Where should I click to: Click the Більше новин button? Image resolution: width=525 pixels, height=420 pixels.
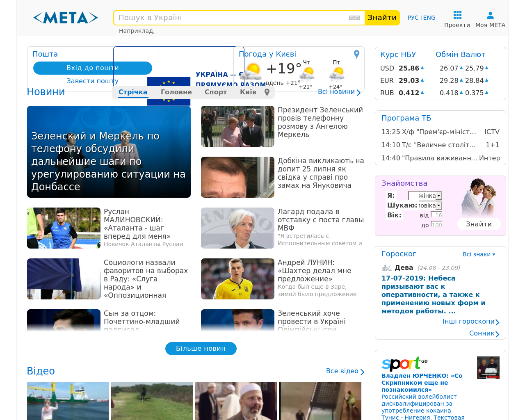[201, 348]
